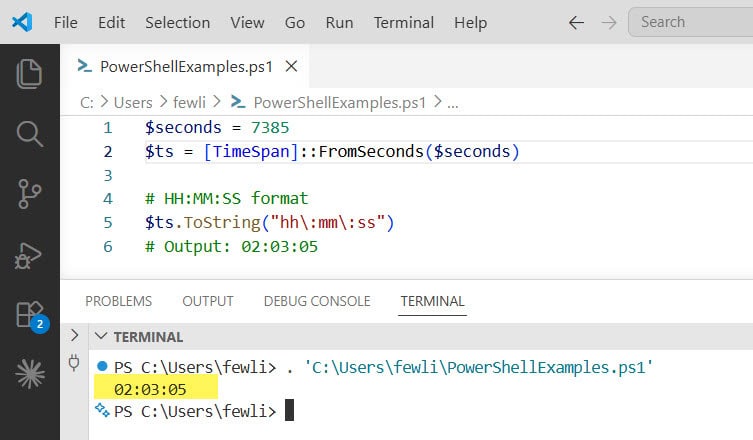
Task: Click the Search command center field
Action: (x=691, y=22)
